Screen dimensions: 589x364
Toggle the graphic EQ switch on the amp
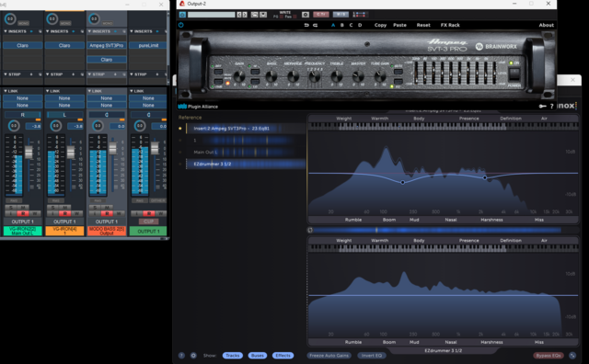[x=398, y=82]
